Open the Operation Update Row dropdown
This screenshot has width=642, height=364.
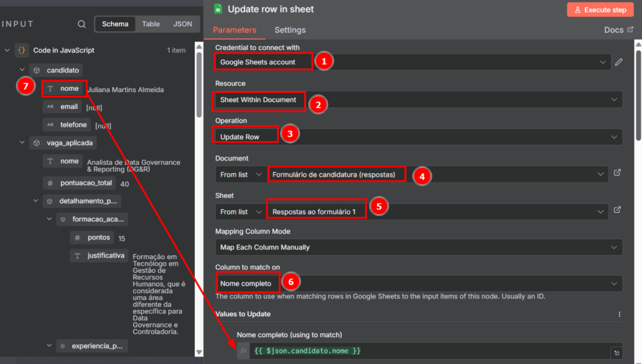[x=418, y=137]
